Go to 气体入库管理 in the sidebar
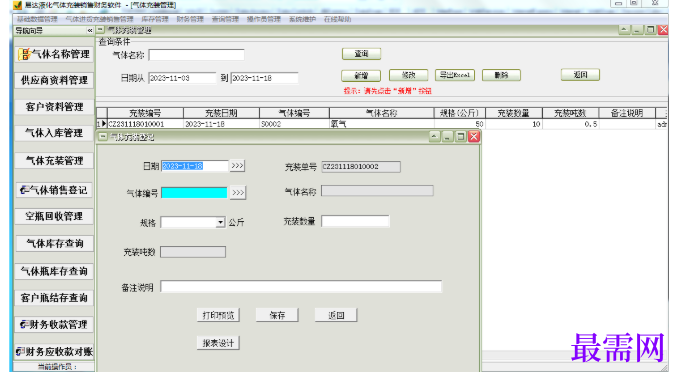683x379 pixels. [x=54, y=133]
